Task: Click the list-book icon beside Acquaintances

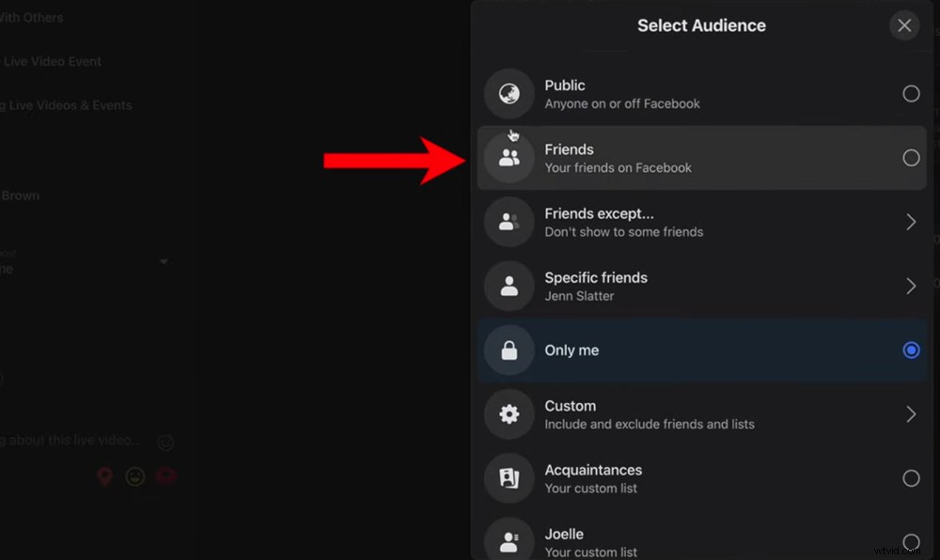Action: pos(508,478)
